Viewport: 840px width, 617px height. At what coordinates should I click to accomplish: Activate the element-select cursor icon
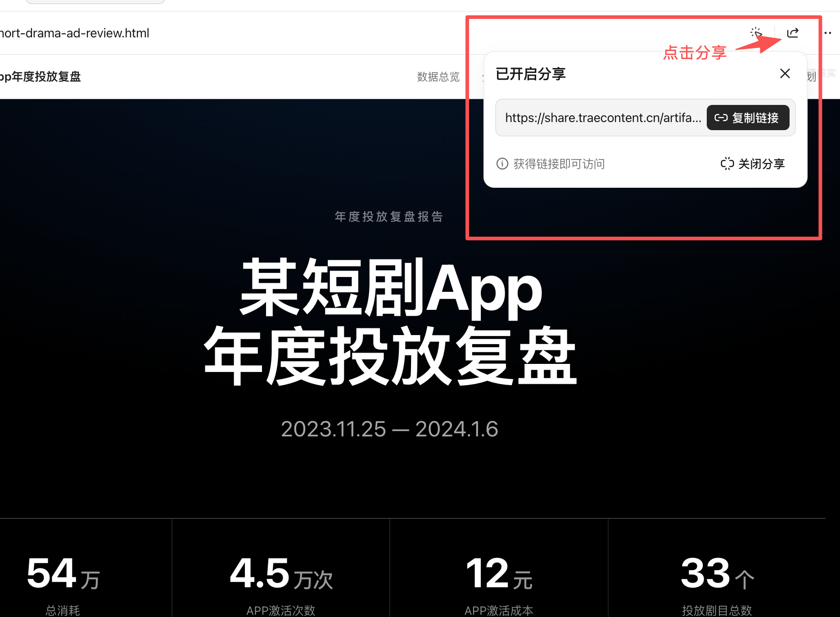[756, 33]
